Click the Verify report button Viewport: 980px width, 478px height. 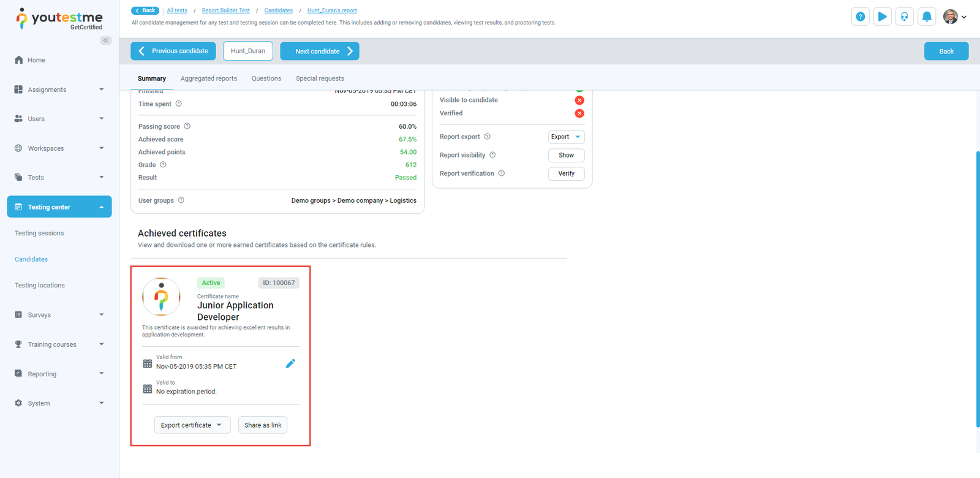pyautogui.click(x=566, y=173)
